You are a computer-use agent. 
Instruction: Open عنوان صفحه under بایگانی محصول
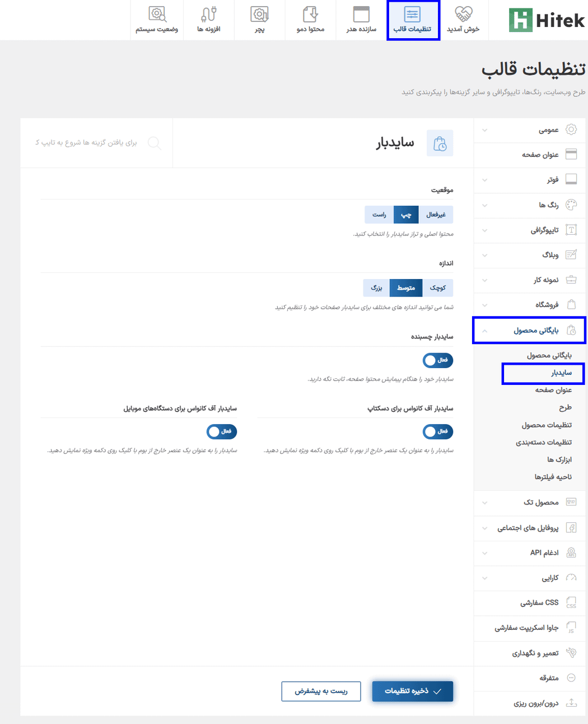coord(553,390)
